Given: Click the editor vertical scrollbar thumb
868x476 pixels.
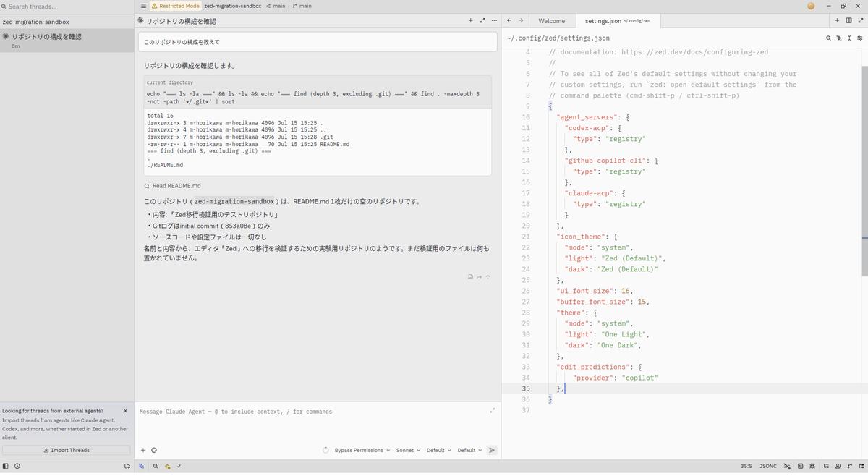Looking at the screenshot, I should pyautogui.click(x=864, y=170).
